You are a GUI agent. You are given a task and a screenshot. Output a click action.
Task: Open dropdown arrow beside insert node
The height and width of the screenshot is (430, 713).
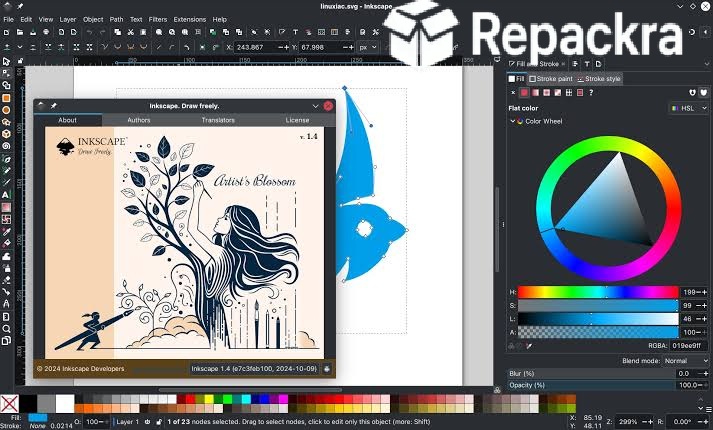pos(20,47)
